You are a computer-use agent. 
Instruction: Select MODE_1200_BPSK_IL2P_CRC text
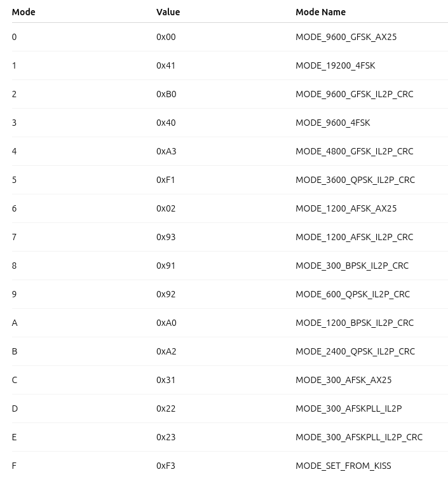point(354,323)
